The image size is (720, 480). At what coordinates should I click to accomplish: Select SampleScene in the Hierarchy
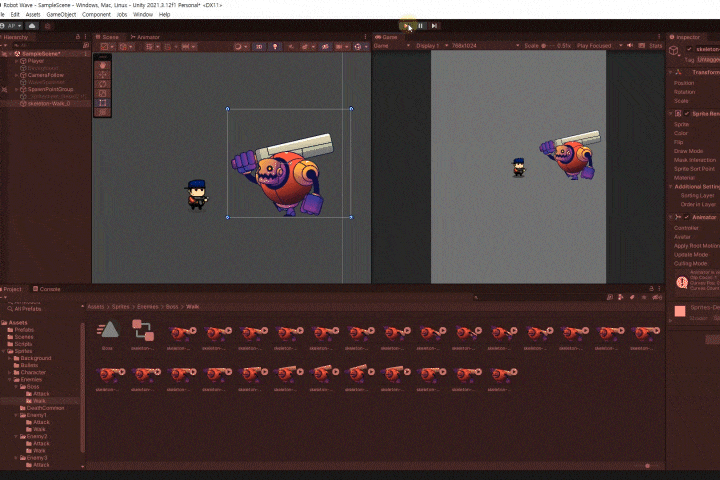coord(40,54)
